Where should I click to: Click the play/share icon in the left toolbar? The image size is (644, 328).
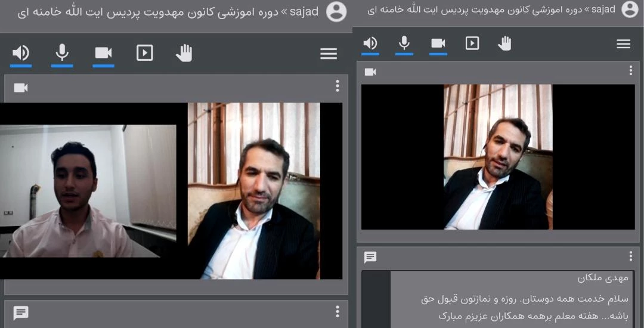tap(144, 54)
